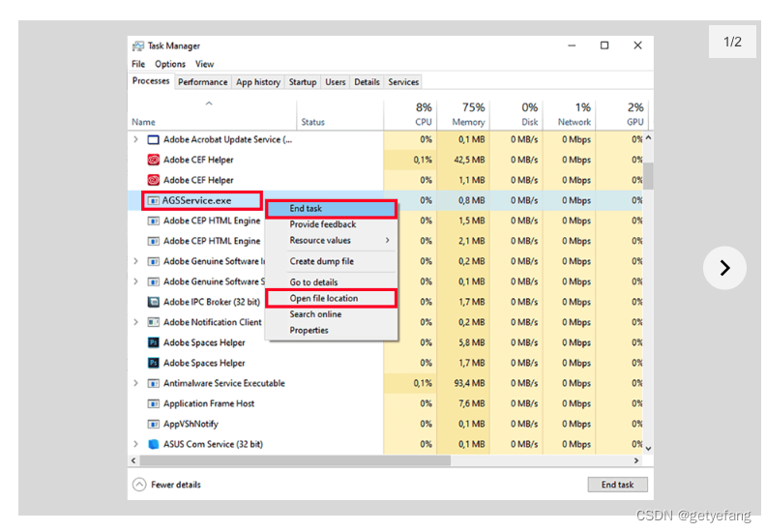766x532 pixels.
Task: Expand the Adobe Acrobat Update Service group
Action: (135, 139)
